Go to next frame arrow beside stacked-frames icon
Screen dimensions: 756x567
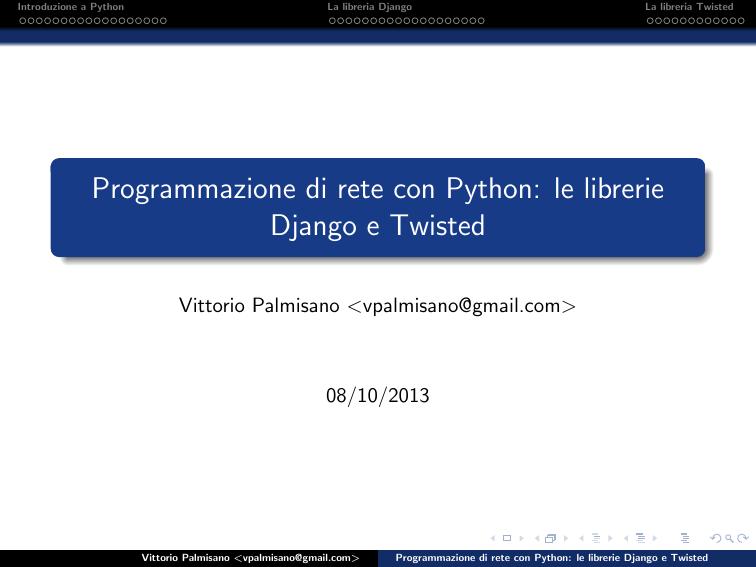point(566,539)
